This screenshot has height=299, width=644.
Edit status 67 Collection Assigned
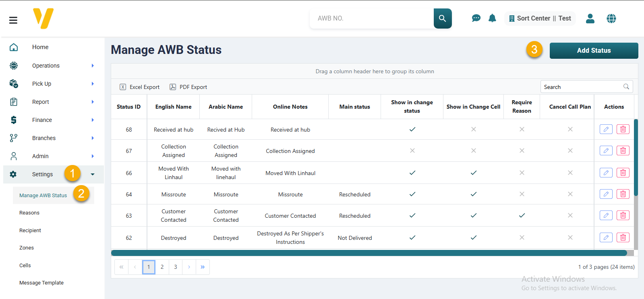point(606,151)
